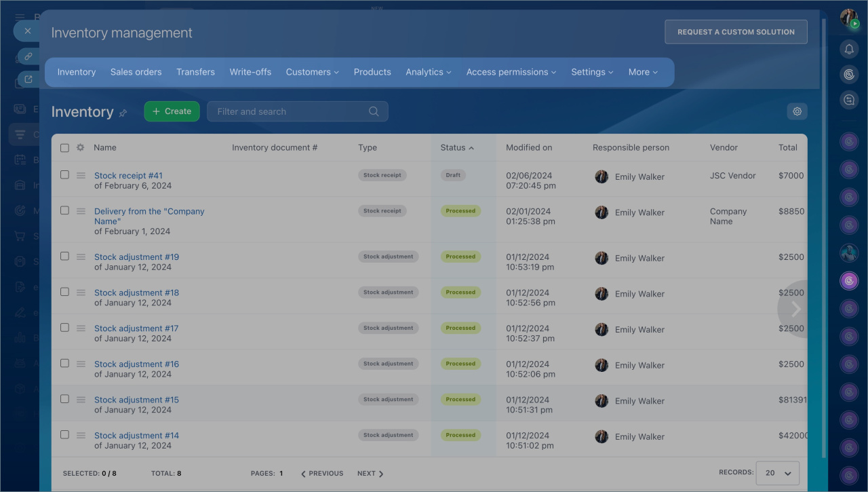The height and width of the screenshot is (492, 868).
Task: Open the Stock adjustment #17 link
Action: [136, 328]
